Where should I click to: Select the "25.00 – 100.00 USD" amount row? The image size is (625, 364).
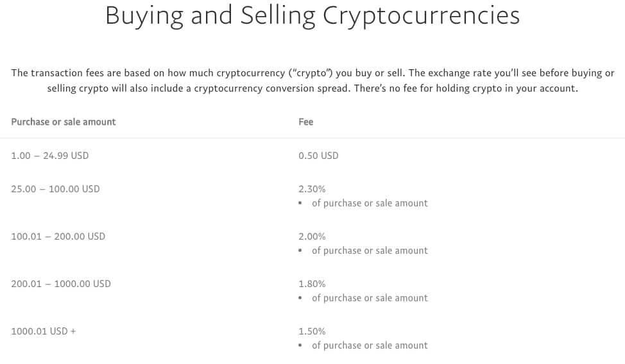click(x=56, y=189)
